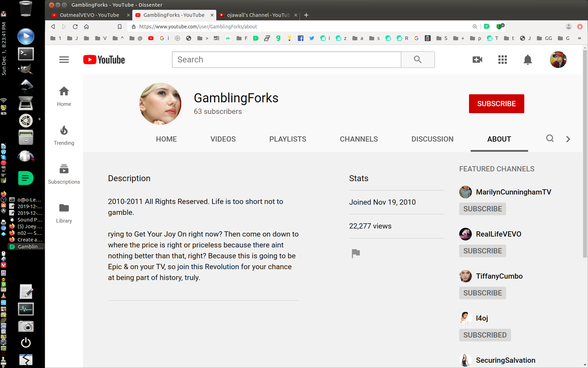Search within the GamblingForks channel
Viewport: 588px width, 368px height.
550,138
